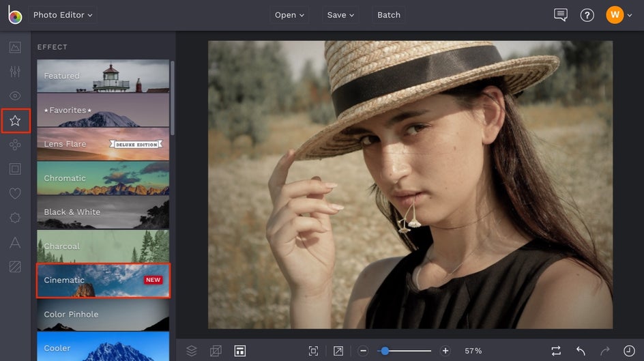The image size is (644, 361).
Task: Click the undo arrow
Action: [581, 351]
